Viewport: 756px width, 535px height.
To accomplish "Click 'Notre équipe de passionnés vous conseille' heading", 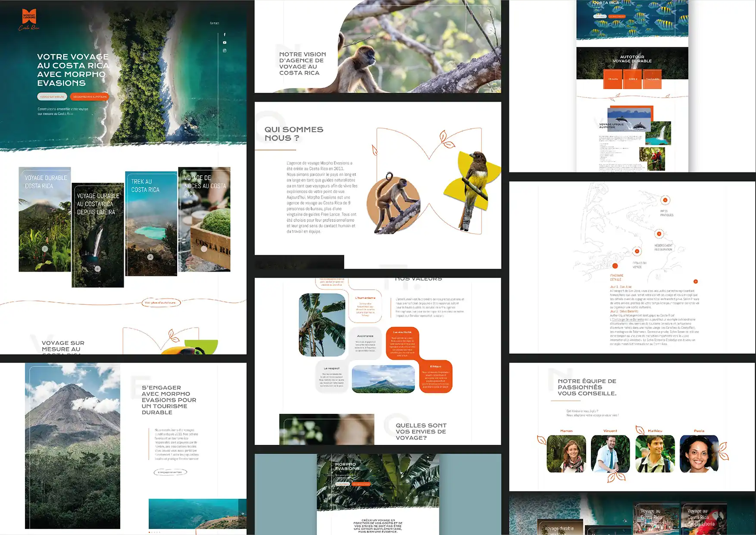I will (587, 387).
